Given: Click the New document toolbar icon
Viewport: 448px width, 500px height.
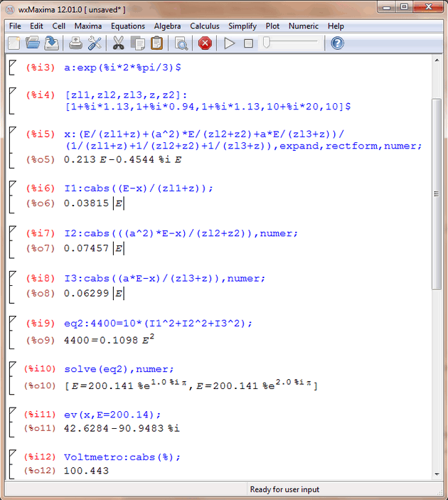Looking at the screenshot, I should 14,43.
